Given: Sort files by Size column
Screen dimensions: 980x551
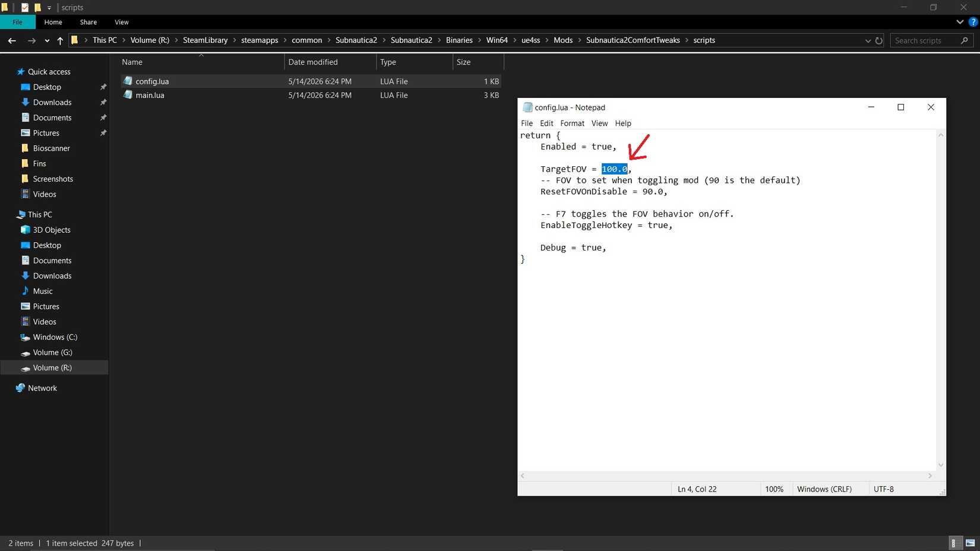Looking at the screenshot, I should click(478, 62).
